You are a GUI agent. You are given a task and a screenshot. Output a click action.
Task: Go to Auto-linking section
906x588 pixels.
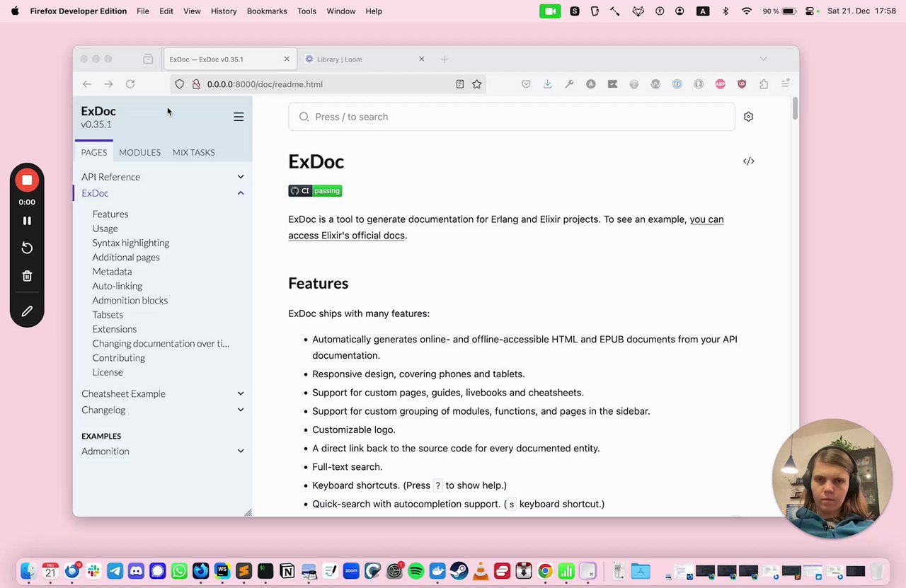coord(117,286)
